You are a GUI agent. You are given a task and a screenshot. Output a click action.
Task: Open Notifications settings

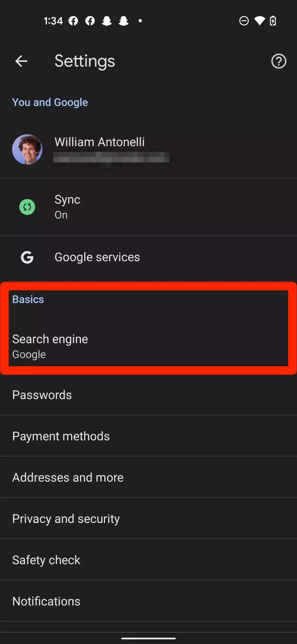pyautogui.click(x=46, y=601)
